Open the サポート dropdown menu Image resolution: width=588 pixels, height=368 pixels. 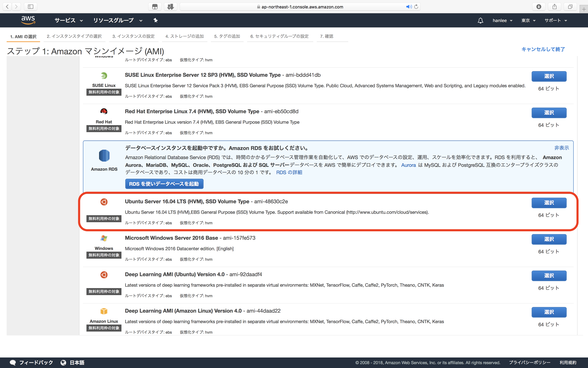coord(556,21)
